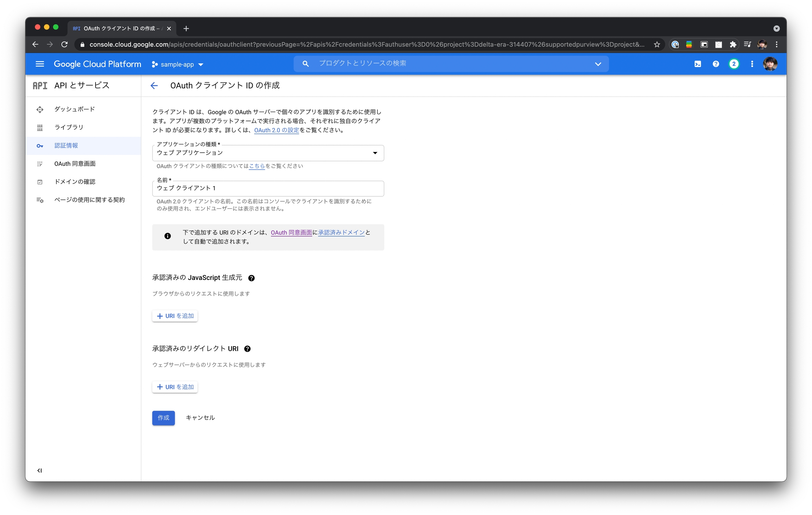Open notifications badge showing 2
The width and height of the screenshot is (812, 515).
coord(734,64)
